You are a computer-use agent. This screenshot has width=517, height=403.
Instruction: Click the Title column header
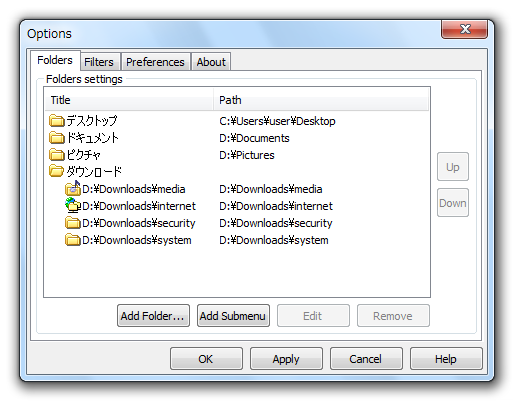click(129, 100)
